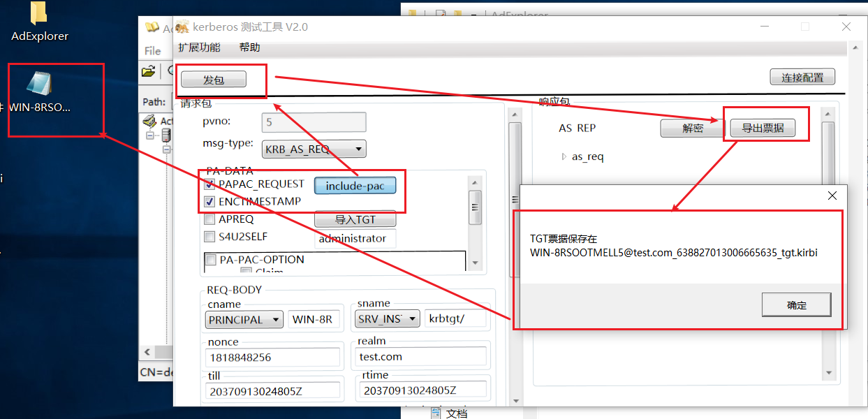868x419 pixels.
Task: Click the PA-DATA list scroll up arrow
Action: 475,182
